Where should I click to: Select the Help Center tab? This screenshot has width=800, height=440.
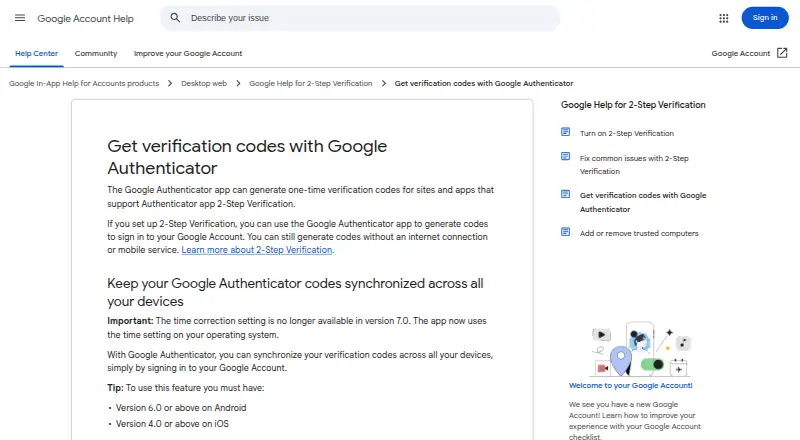click(x=36, y=54)
